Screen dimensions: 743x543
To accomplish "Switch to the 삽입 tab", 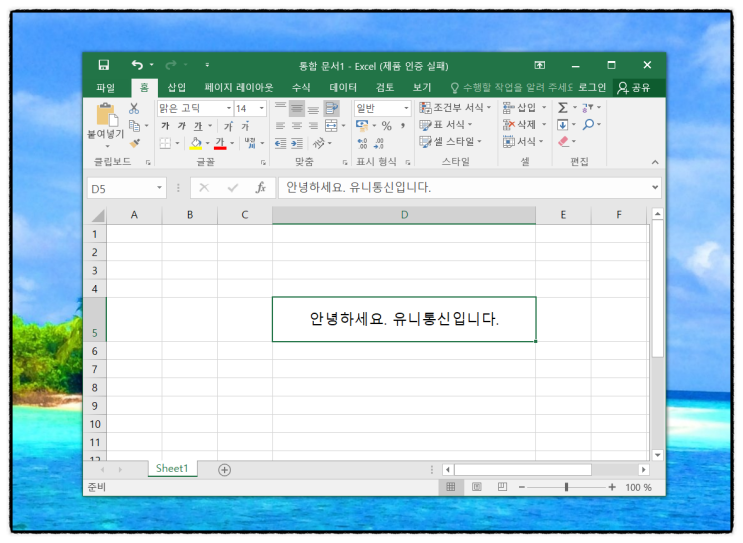I will [x=177, y=88].
